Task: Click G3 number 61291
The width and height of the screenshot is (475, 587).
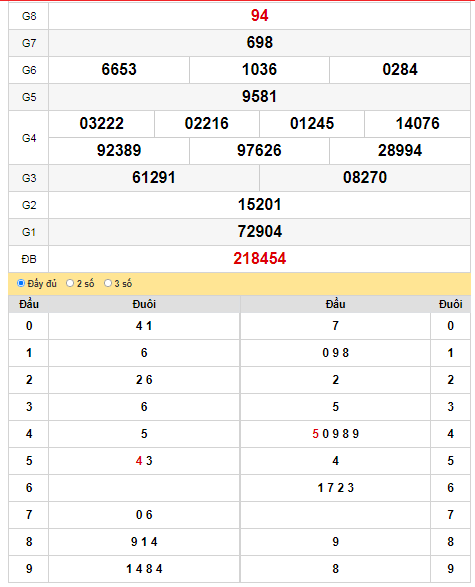Action: 154,177
